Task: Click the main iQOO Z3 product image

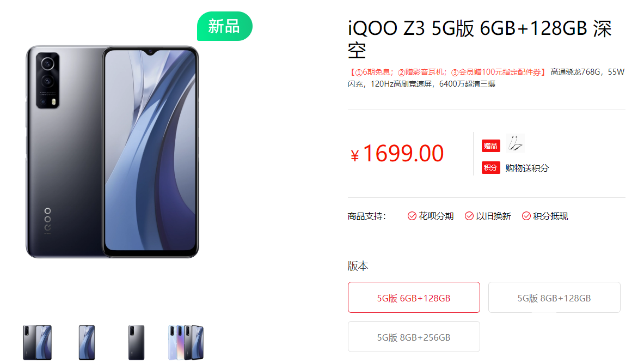Action: pyautogui.click(x=112, y=152)
